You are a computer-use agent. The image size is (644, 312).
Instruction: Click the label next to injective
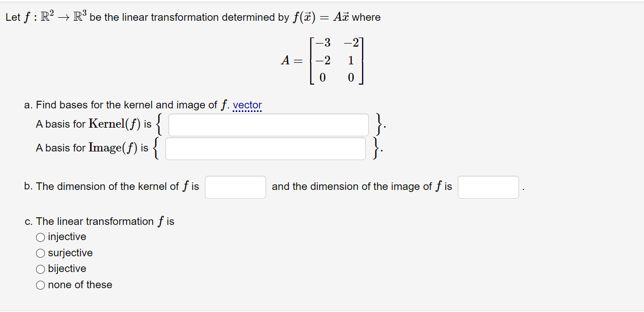(66, 237)
